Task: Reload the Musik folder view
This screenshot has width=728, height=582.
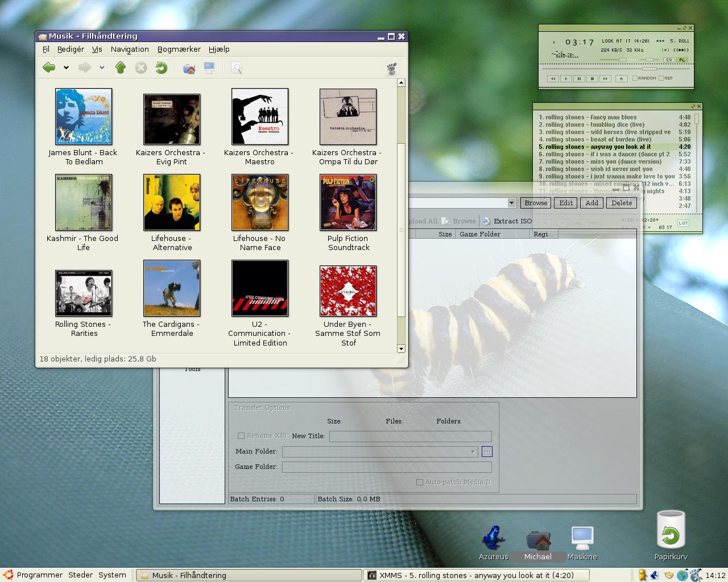Action: [162, 68]
